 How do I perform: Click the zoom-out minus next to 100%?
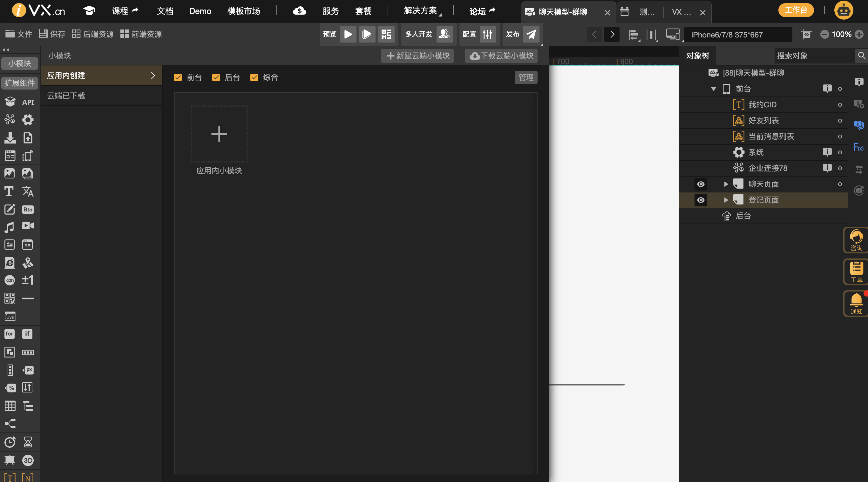point(824,34)
